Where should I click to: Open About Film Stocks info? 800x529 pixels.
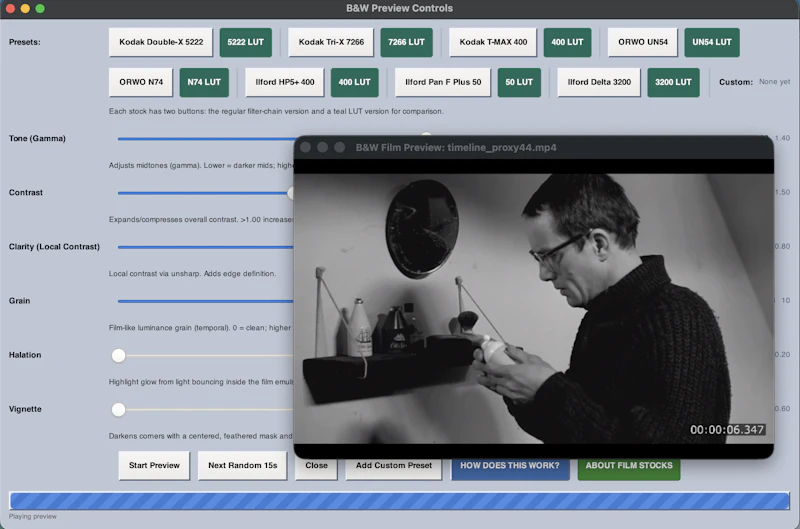click(x=629, y=468)
